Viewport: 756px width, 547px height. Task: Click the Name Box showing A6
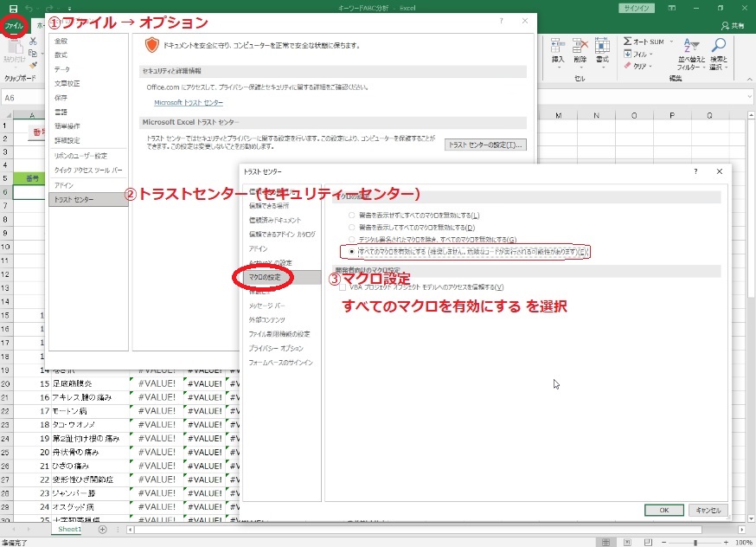click(x=23, y=98)
